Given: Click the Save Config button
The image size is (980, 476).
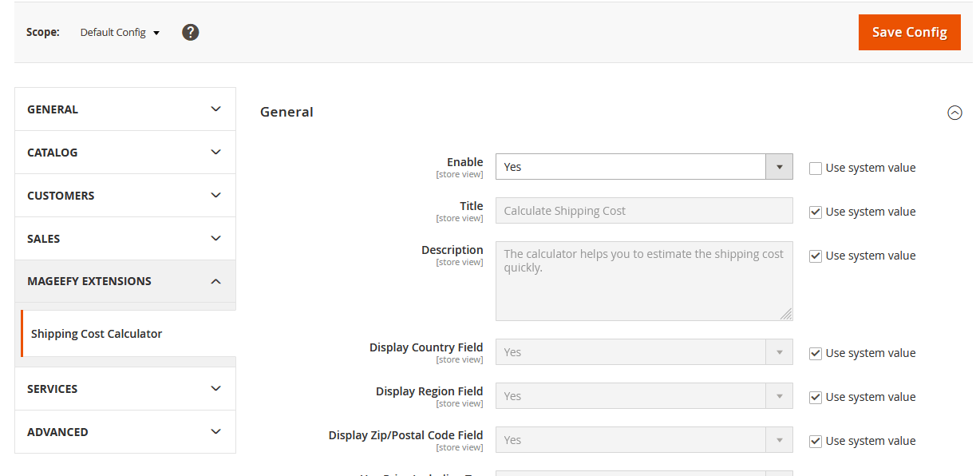Looking at the screenshot, I should point(909,33).
